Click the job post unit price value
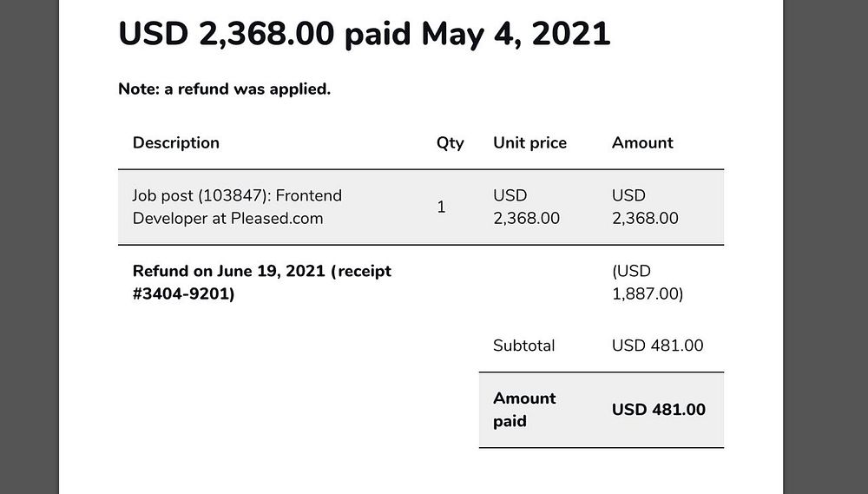Viewport: 868px width, 494px height. (x=526, y=207)
